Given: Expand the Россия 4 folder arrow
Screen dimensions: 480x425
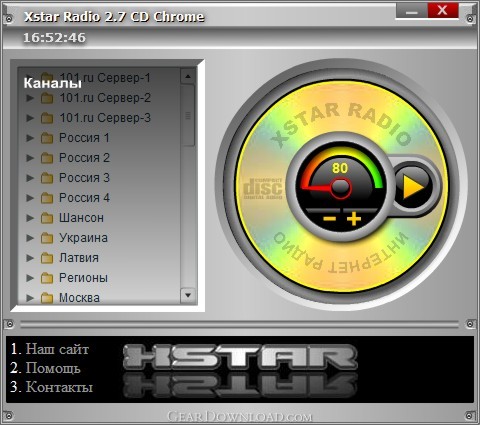Looking at the screenshot, I should [30, 198].
